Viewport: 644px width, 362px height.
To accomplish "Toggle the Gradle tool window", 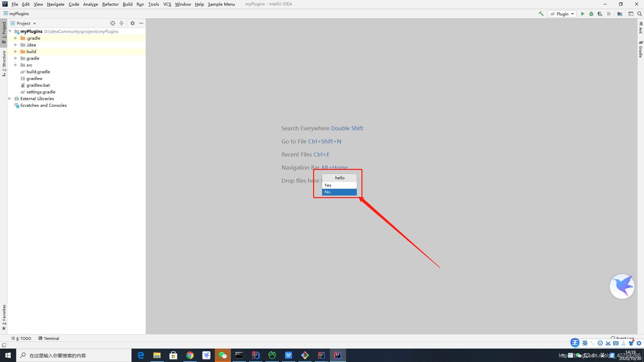I will click(x=641, y=49).
